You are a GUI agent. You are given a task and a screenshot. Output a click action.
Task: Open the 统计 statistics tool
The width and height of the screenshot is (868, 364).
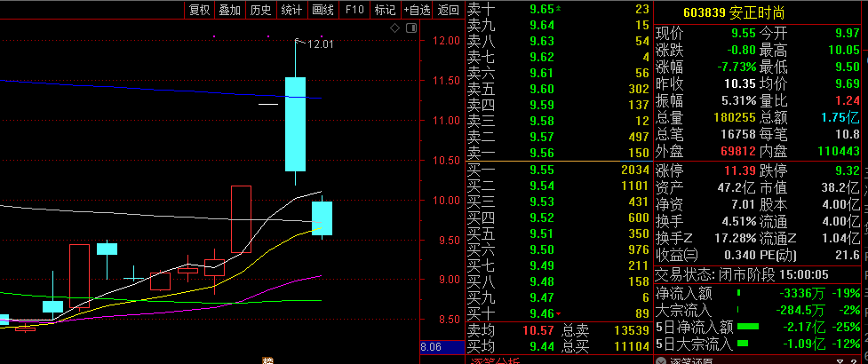pos(291,10)
